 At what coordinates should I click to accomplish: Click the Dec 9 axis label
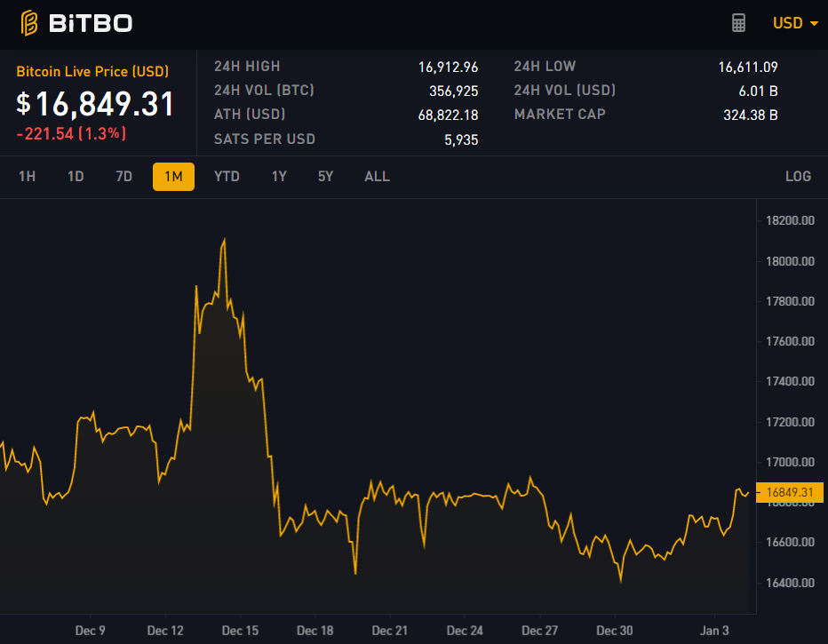click(x=91, y=631)
